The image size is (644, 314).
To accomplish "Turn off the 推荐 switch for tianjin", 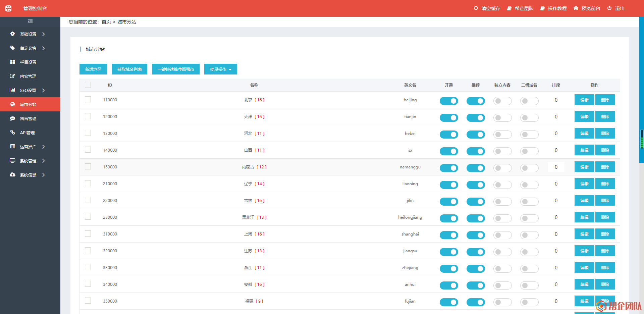I will [x=476, y=117].
